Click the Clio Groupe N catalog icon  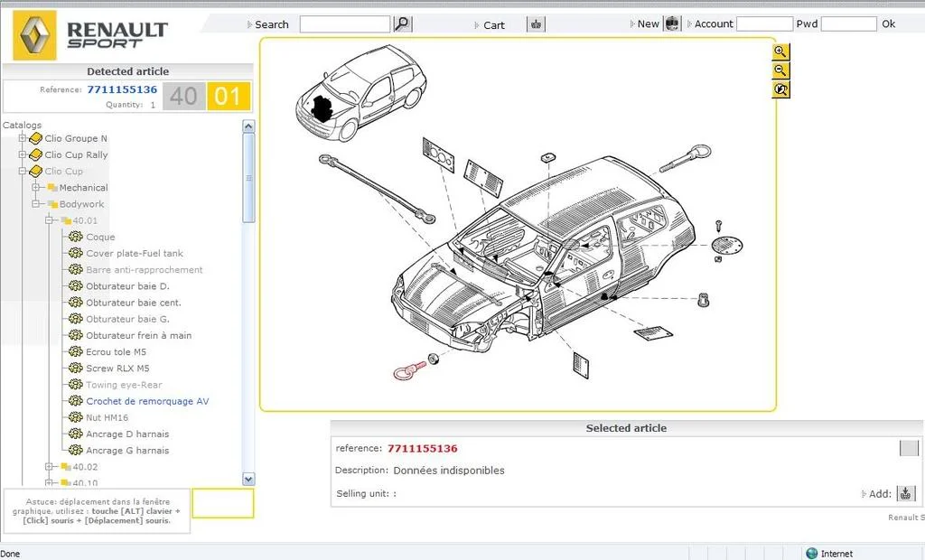[35, 138]
